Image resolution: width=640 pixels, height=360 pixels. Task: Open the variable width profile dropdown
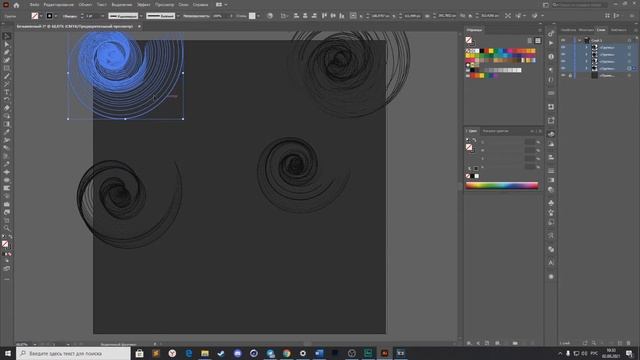141,16
